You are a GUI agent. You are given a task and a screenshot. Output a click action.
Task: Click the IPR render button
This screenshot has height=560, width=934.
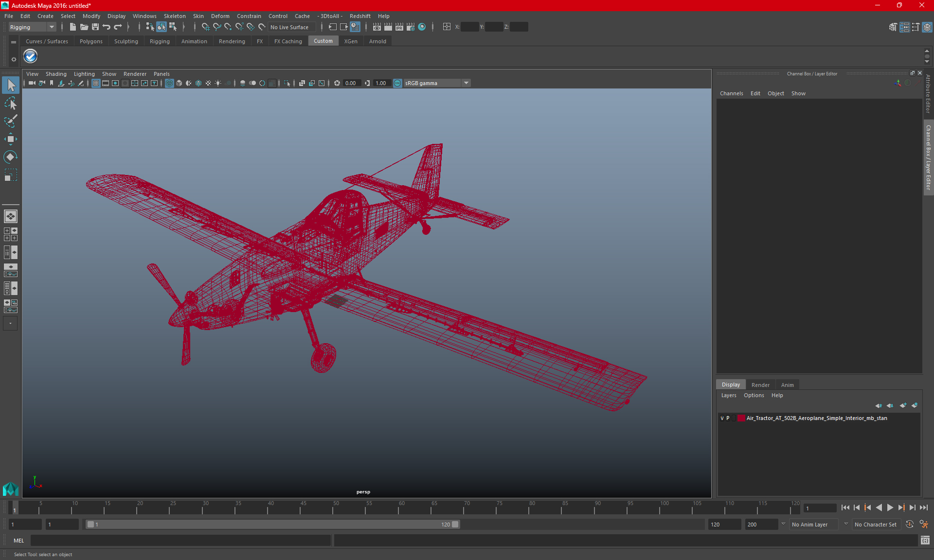[399, 27]
